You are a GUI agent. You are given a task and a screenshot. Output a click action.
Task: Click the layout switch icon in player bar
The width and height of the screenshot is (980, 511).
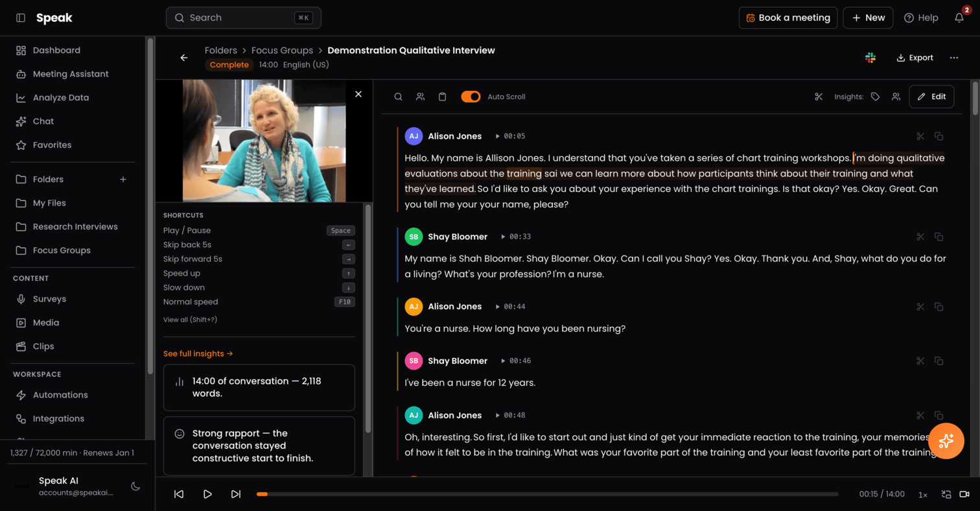(946, 494)
